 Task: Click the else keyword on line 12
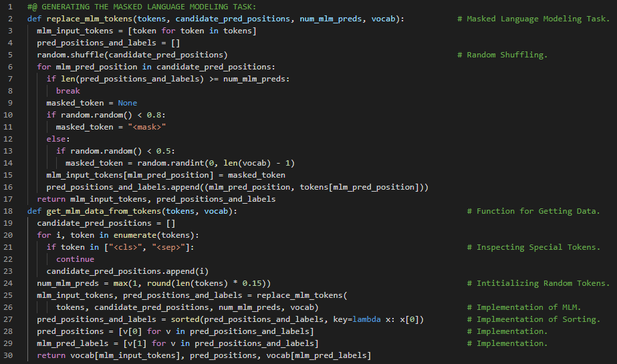tap(57, 139)
